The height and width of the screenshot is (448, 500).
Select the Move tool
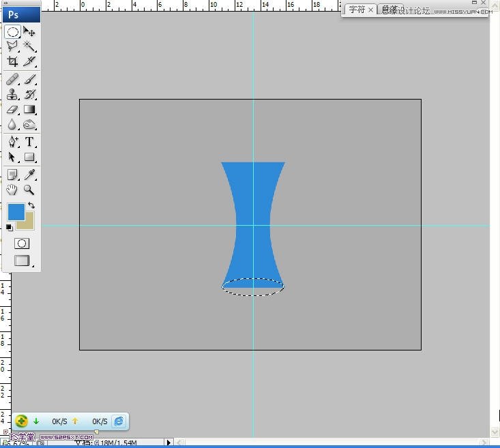pyautogui.click(x=29, y=32)
